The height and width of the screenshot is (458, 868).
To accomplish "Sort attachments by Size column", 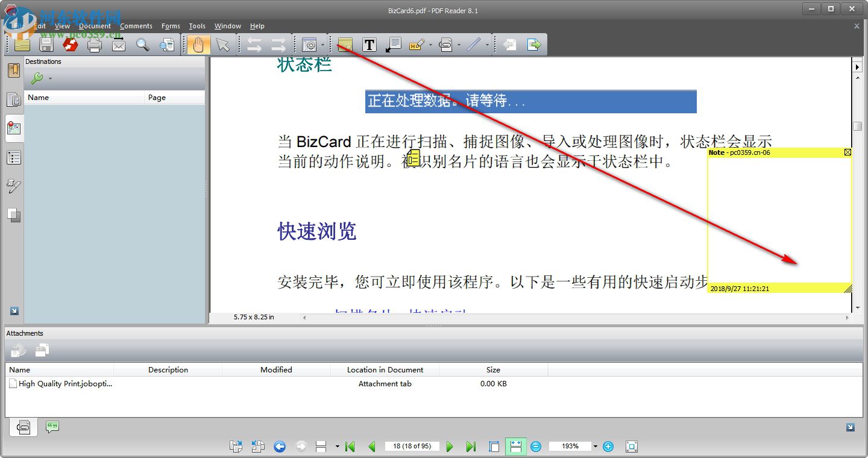I will 493,370.
